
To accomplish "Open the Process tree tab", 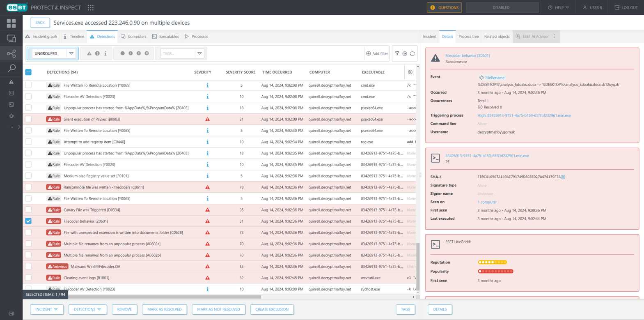I will click(468, 37).
